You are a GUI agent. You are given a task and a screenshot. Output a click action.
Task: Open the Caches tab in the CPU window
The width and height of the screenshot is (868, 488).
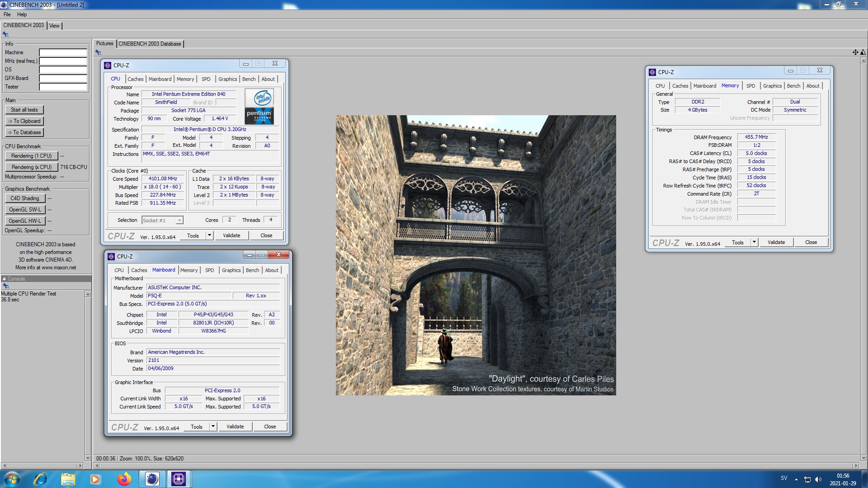tap(135, 79)
